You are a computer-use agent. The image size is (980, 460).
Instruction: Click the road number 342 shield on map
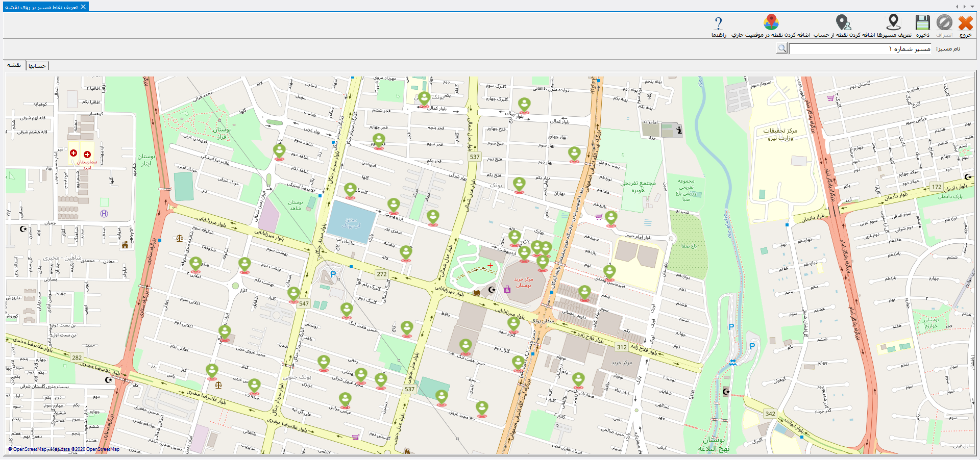click(x=770, y=414)
